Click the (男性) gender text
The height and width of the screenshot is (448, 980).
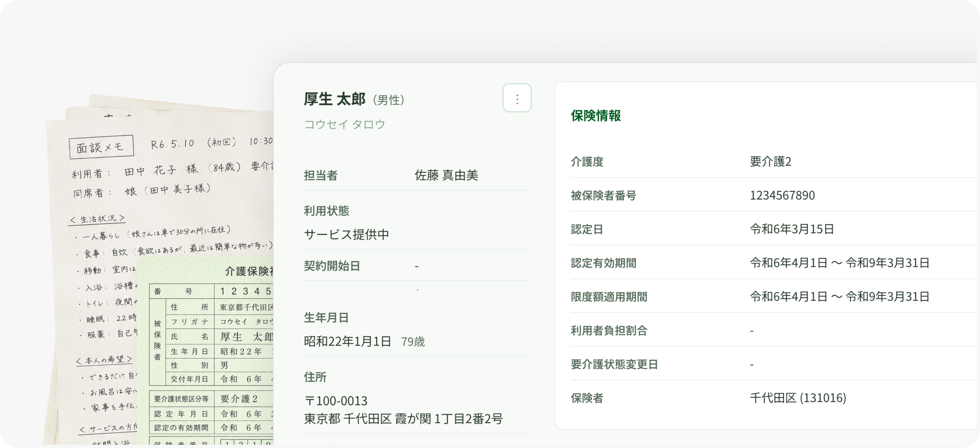click(388, 100)
